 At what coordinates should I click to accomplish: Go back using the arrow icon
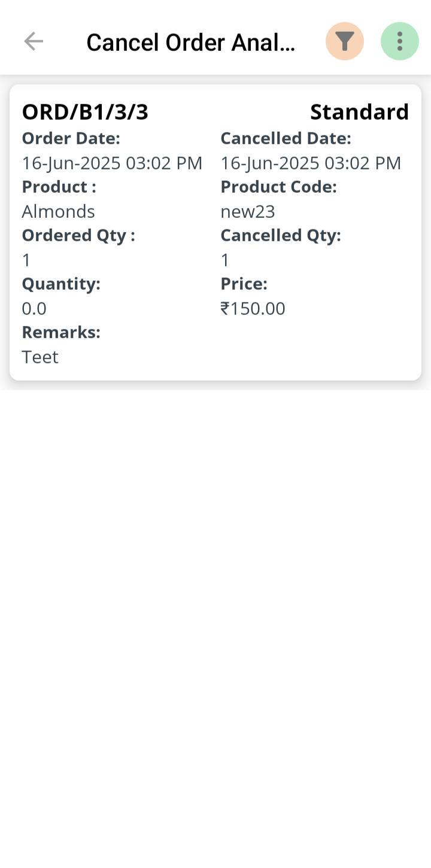[x=34, y=41]
